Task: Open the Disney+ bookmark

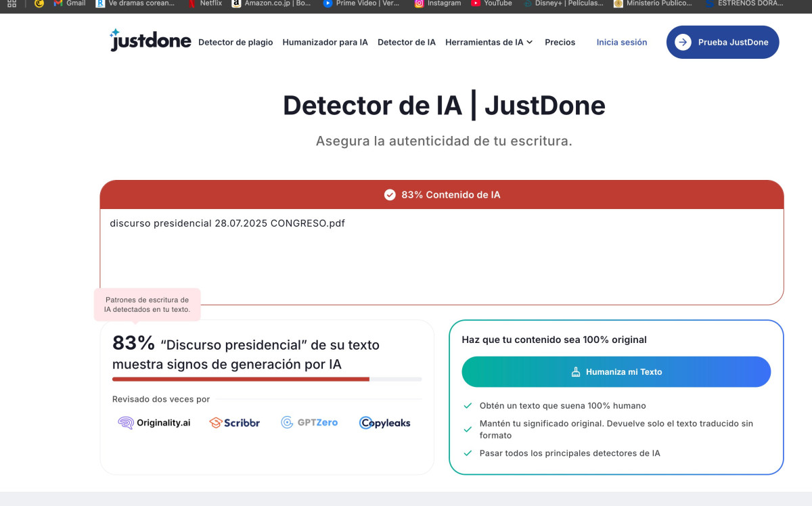Action: (563, 3)
